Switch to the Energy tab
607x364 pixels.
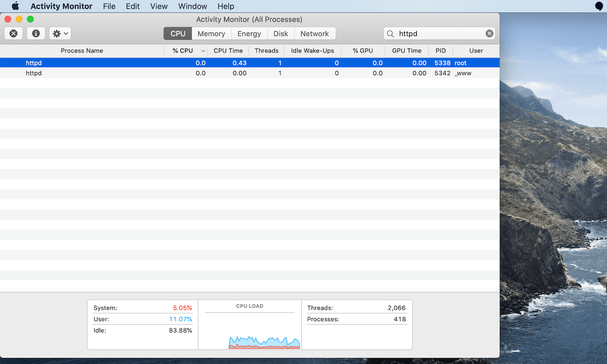tap(249, 34)
